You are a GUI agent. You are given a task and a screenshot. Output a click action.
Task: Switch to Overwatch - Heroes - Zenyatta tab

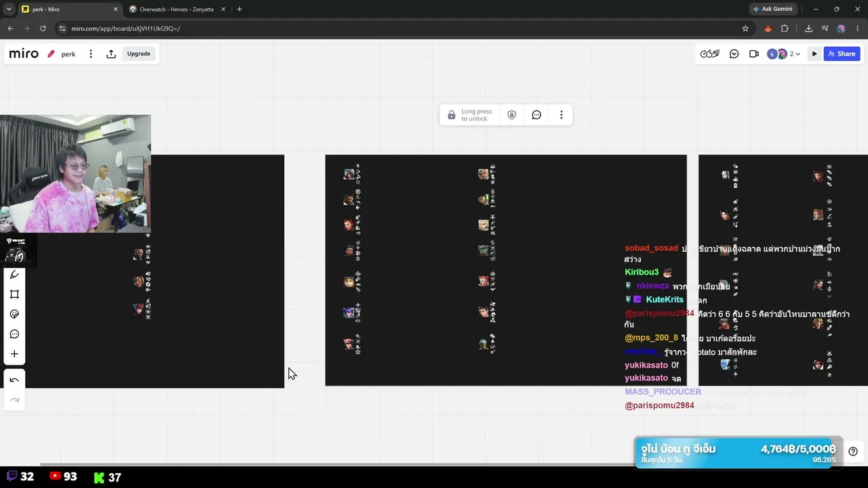[177, 9]
